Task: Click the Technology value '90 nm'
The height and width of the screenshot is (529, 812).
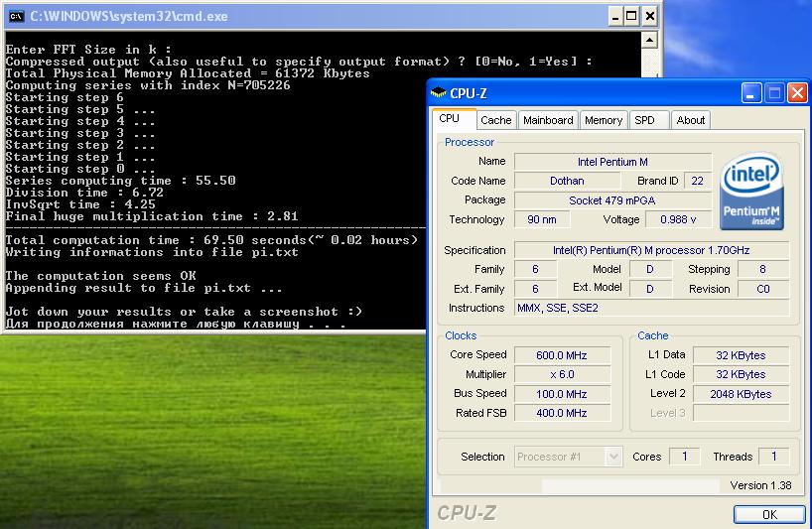Action: point(542,219)
